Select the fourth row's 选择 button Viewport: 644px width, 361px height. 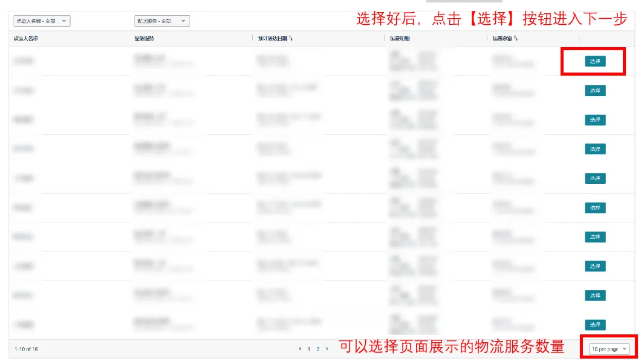click(595, 149)
